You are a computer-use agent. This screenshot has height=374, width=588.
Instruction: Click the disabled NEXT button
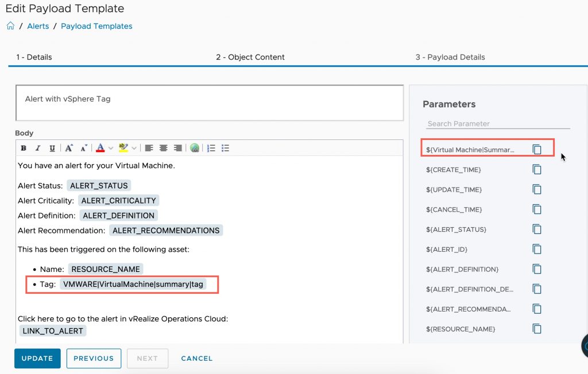pyautogui.click(x=148, y=359)
